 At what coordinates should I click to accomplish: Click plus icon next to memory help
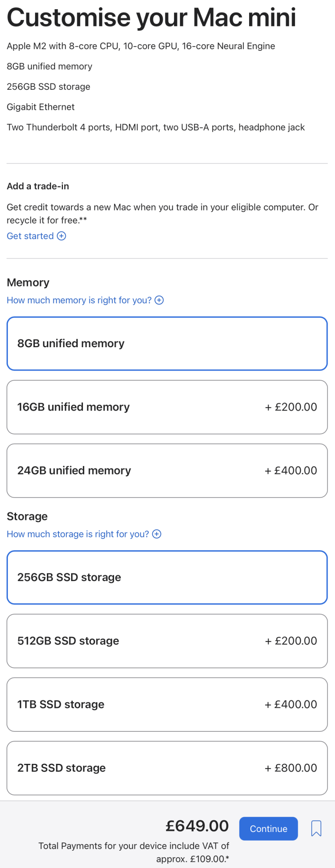point(159,300)
